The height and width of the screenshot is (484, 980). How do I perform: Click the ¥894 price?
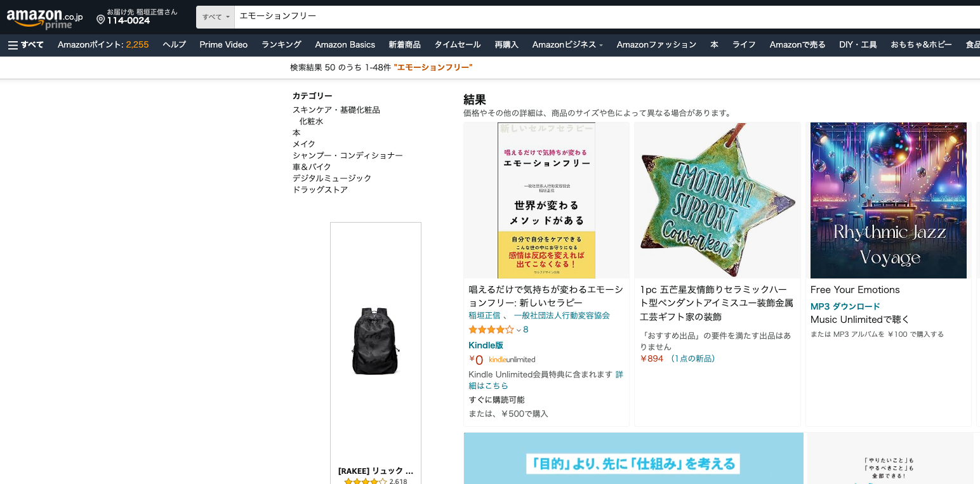click(x=651, y=358)
